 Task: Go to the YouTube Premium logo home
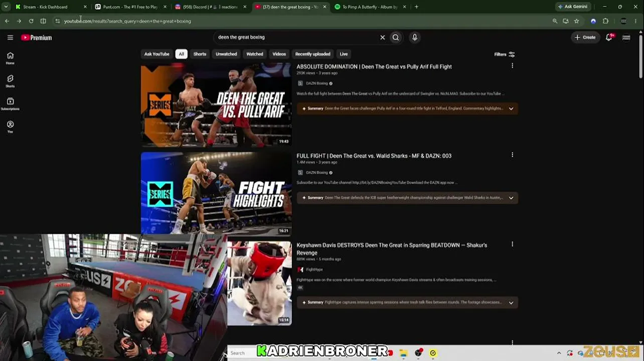point(37,38)
